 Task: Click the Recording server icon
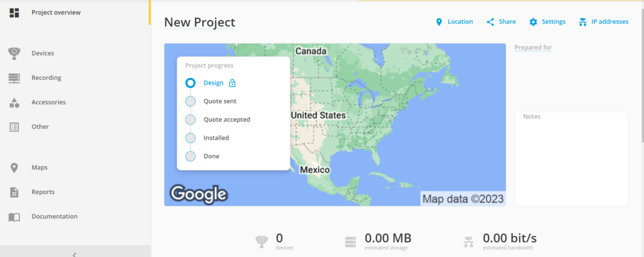14,78
